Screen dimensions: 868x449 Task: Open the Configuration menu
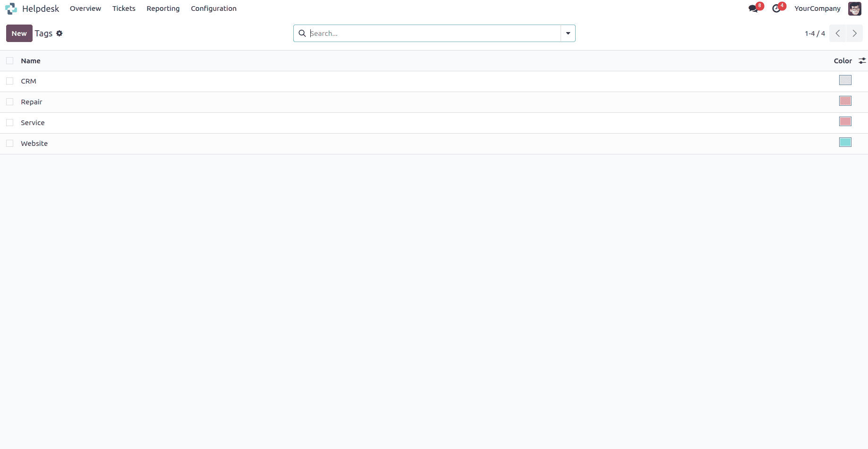[213, 8]
